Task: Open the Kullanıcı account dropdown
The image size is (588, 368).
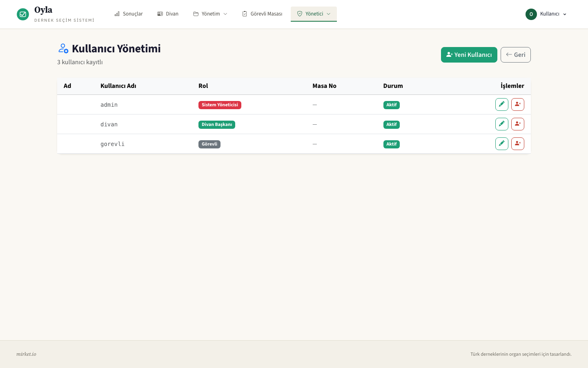Action: 546,14
